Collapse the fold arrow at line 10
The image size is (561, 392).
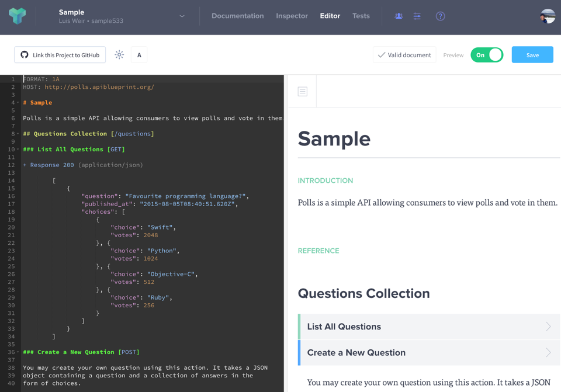coord(18,149)
